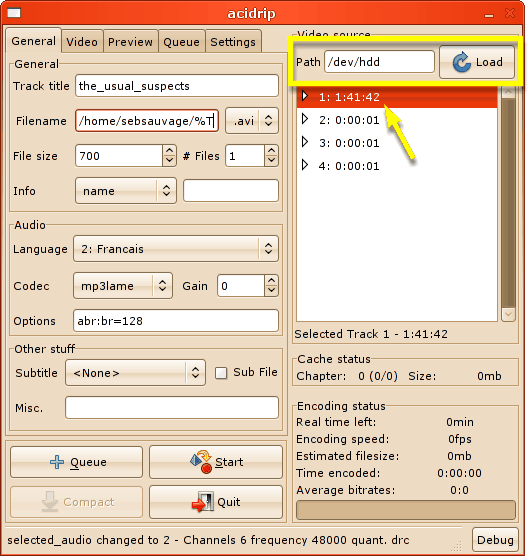Viewport: 532px width, 556px height.
Task: Open the Language dropdown showing 2: Francais
Action: click(176, 249)
